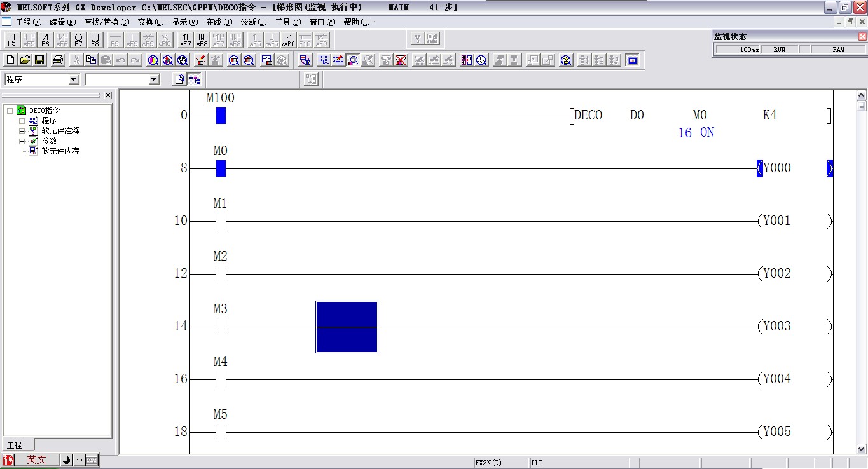Open the project file folder icon
Image resolution: width=868 pixels, height=469 pixels.
click(x=25, y=60)
